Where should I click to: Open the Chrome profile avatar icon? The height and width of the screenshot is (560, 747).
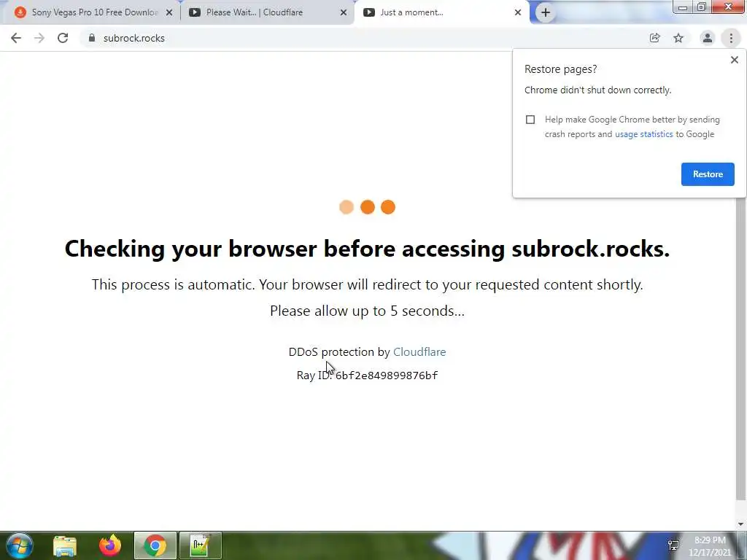[708, 38]
